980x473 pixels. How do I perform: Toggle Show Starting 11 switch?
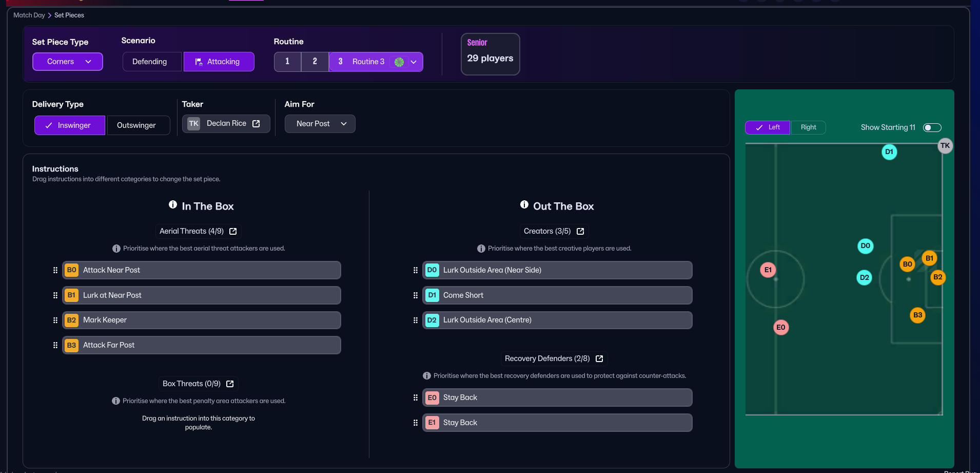pyautogui.click(x=932, y=127)
